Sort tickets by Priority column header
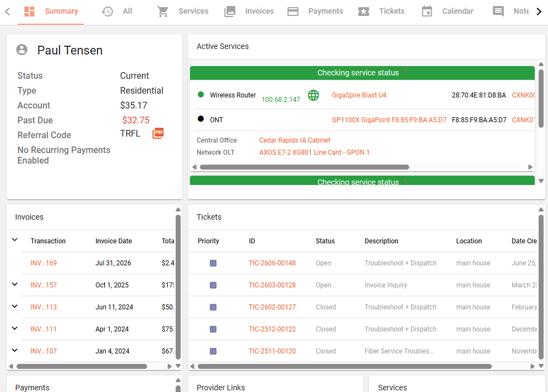The image size is (548, 392). 208,241
